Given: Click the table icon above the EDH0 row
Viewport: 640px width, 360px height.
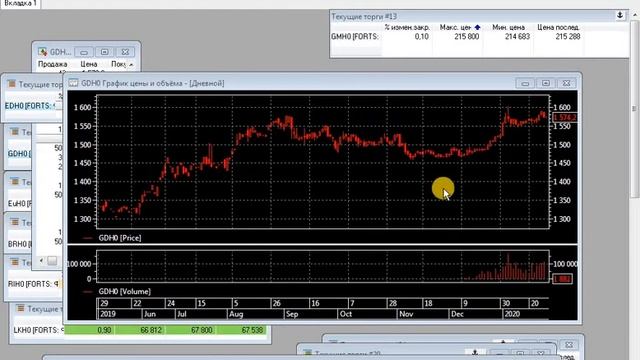Looking at the screenshot, I should pyautogui.click(x=11, y=84).
